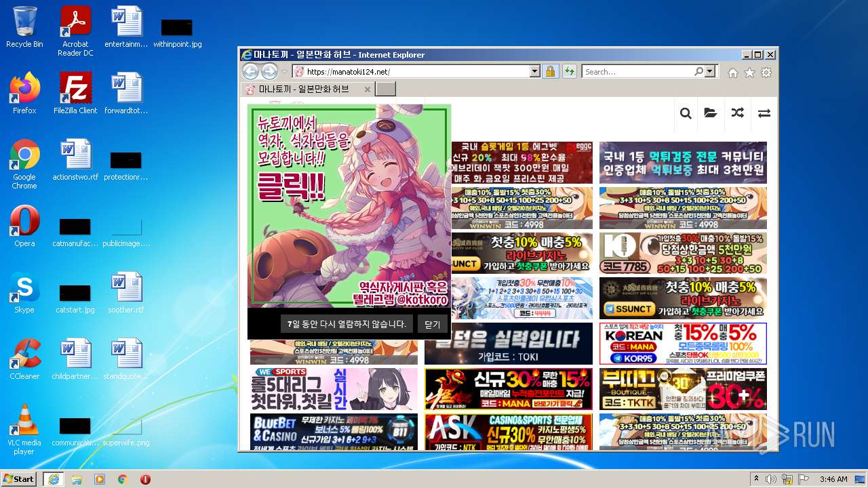This screenshot has height=488, width=868.
Task: Click the Windows Explorer folder taskbar icon
Action: pos(77,479)
